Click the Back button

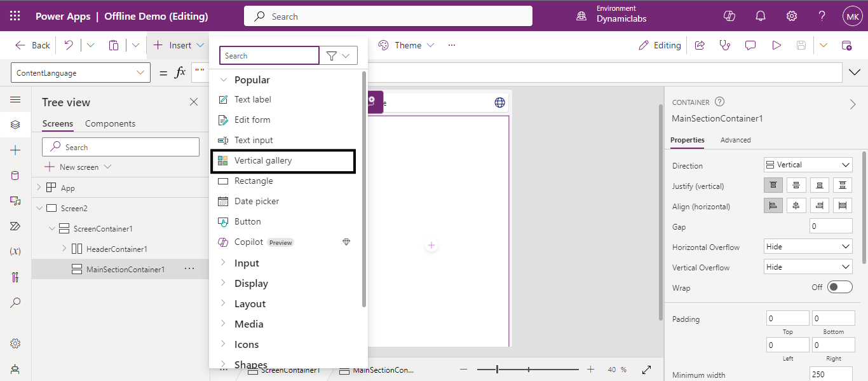(33, 45)
